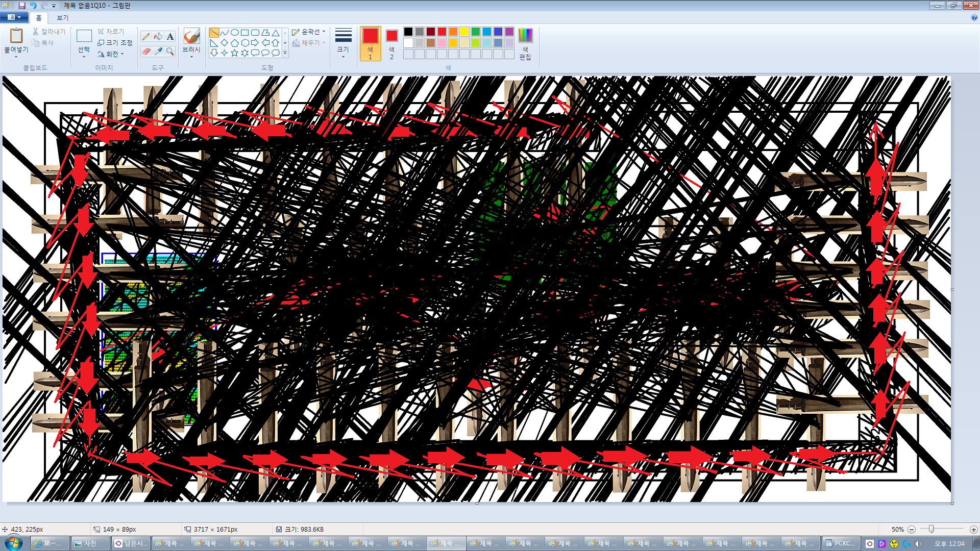Click the 크기 조정 (Resize) button
980x551 pixels.
[115, 43]
